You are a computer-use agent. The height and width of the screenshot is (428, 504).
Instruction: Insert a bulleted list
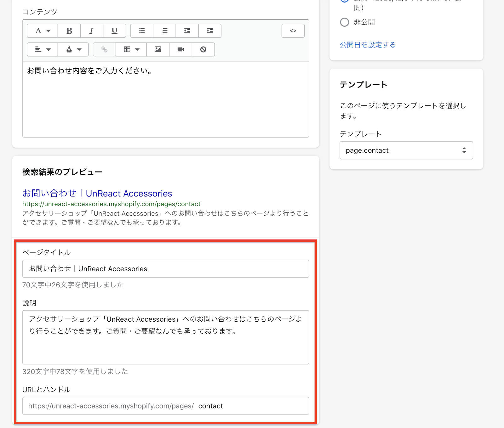pyautogui.click(x=142, y=31)
